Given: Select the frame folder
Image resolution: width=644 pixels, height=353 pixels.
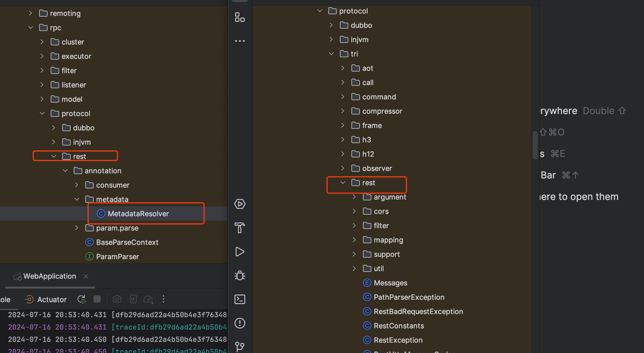Looking at the screenshot, I should (x=372, y=125).
